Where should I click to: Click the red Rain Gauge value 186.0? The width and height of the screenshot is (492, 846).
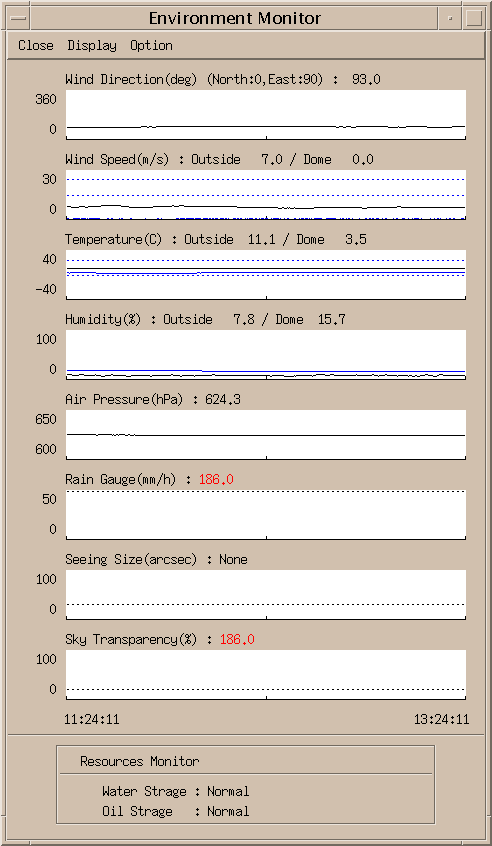[216, 479]
